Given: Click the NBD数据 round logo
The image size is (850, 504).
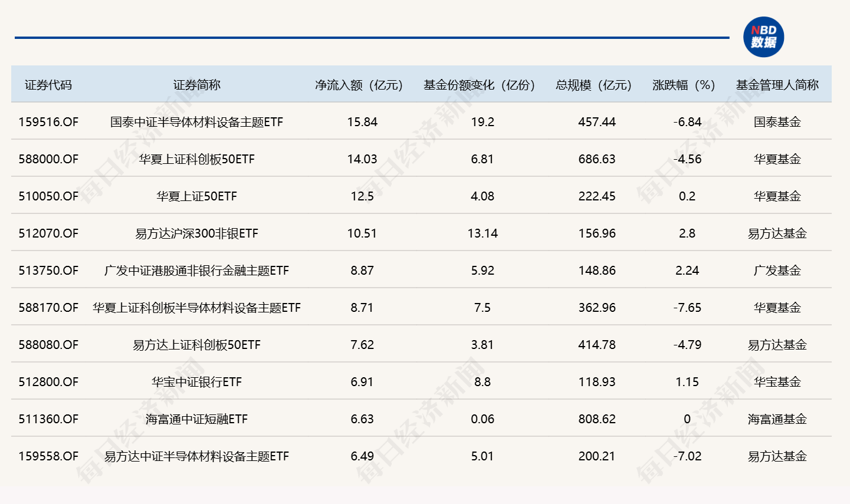Looking at the screenshot, I should (x=764, y=37).
